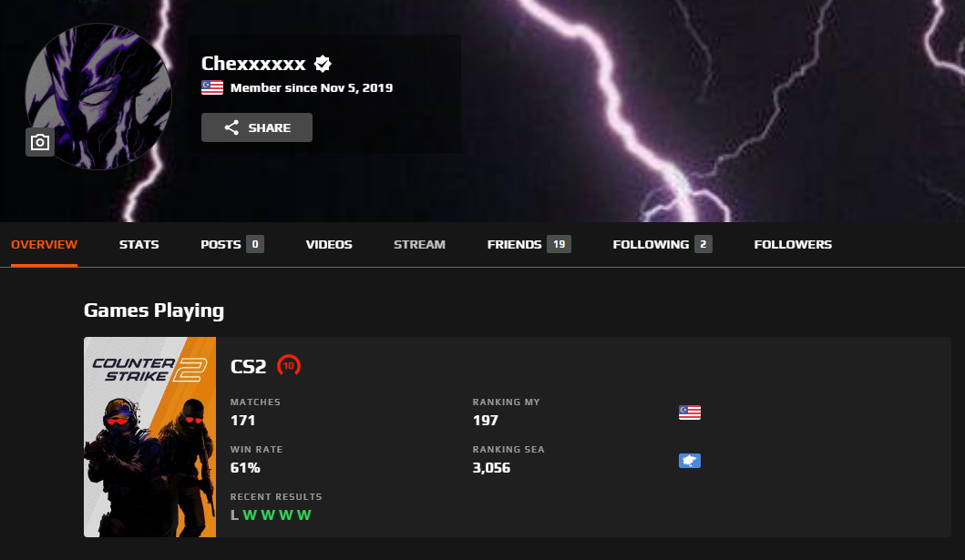The image size is (965, 560).
Task: Open the profile avatar picture
Action: coord(98,97)
